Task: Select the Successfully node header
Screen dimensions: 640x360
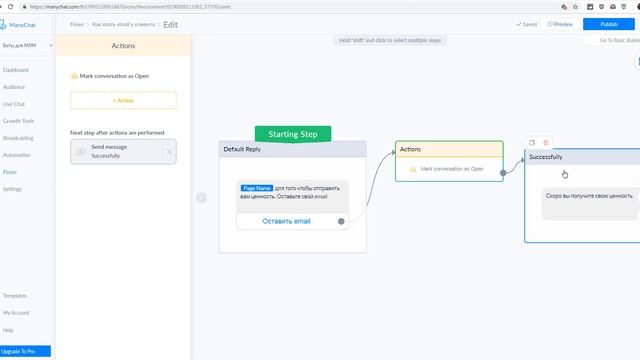Action: [582, 157]
